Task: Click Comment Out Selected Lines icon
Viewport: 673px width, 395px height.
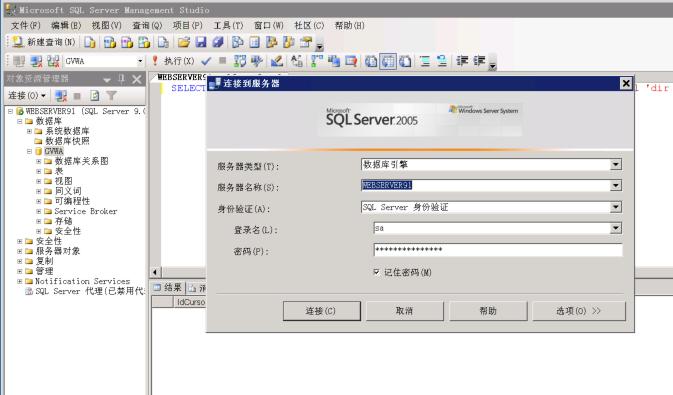Action: pos(425,61)
